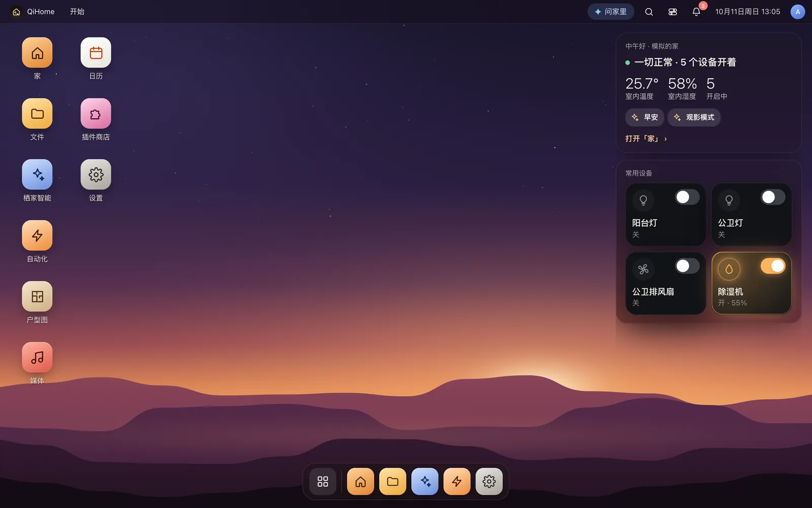
Task: Open the 栖家智能 desktop app
Action: [x=37, y=175]
